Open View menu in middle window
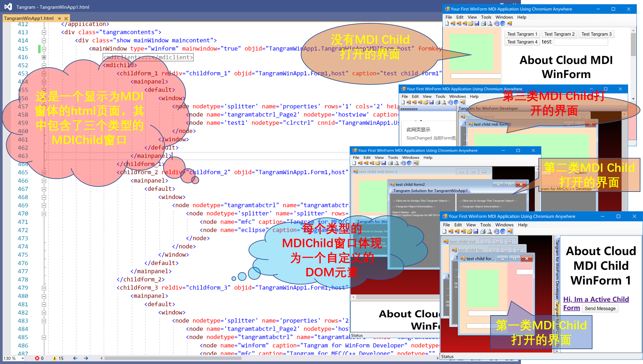This screenshot has height=364, width=643. click(379, 158)
